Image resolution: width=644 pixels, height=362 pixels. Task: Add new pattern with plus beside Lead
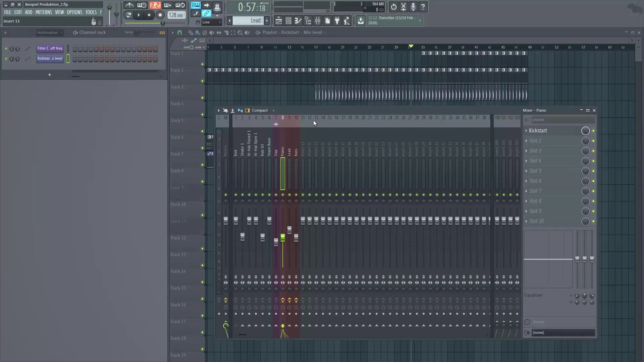click(x=267, y=20)
